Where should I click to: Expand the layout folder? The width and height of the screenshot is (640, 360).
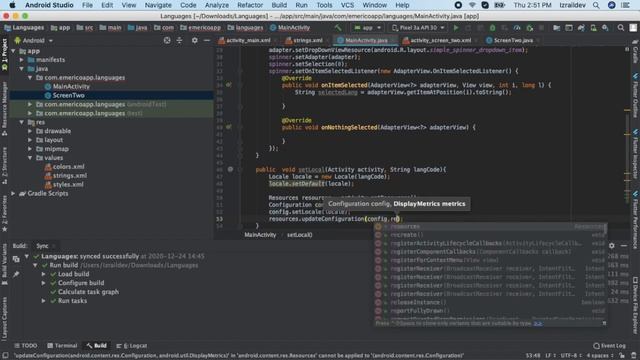(30, 140)
